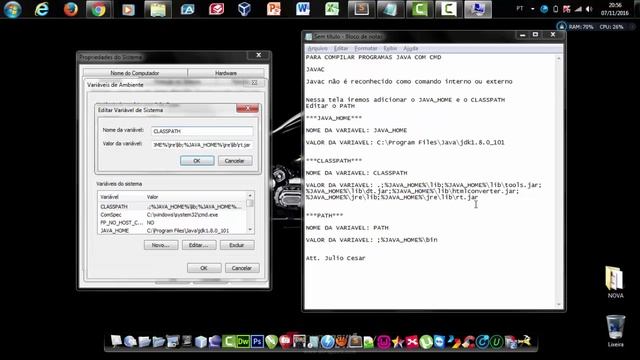Select the JAVA_HOME row in system variables
Viewport: 640px width, 360px height.
(172, 231)
